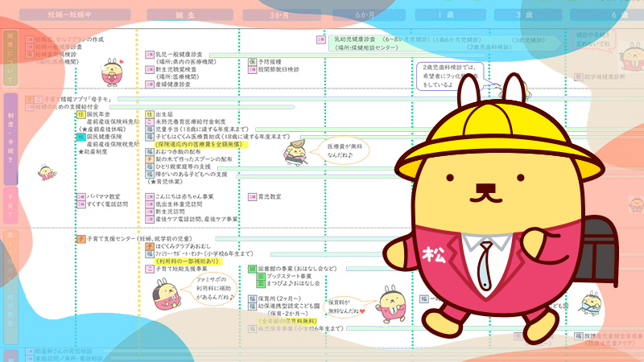Screen dimensions: 644x362
Task: Click the (★育児休業) note
Action: (165, 182)
